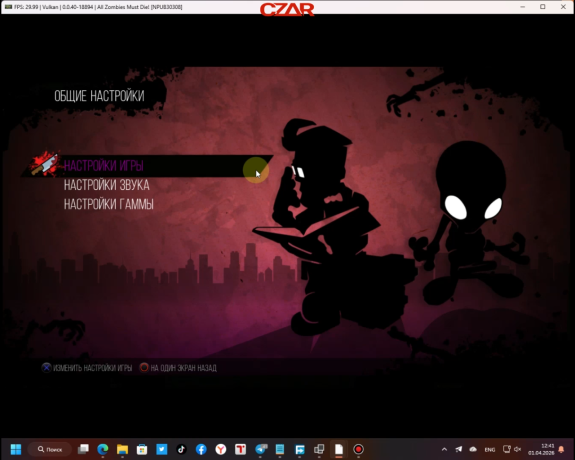The image size is (575, 460).
Task: Launch Yandex Browser from the taskbar
Action: pos(221,449)
